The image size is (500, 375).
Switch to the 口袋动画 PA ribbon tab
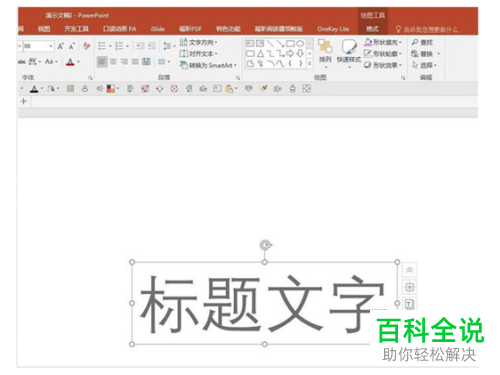(x=120, y=29)
